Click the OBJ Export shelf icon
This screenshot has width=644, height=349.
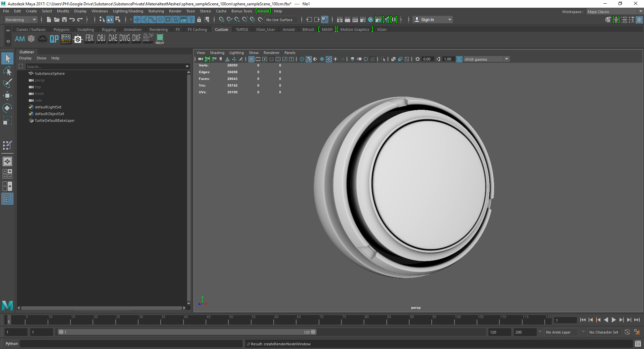[x=101, y=39]
